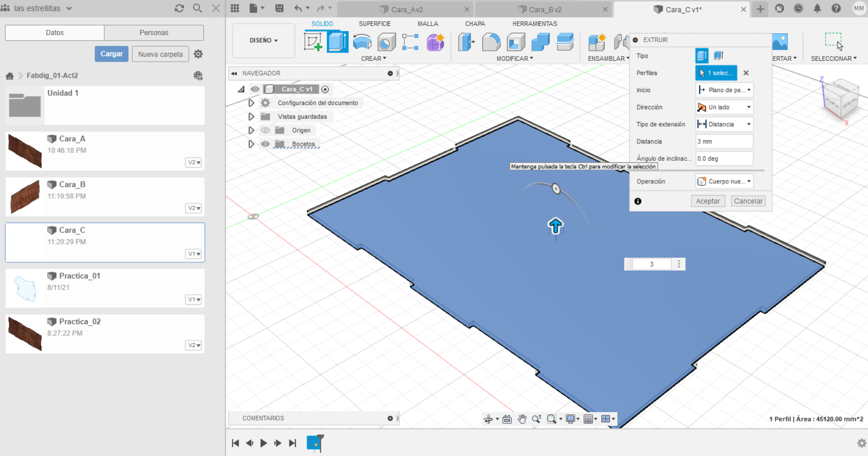Switch to the SUPERFICIE ribbon tab
This screenshot has height=456, width=868.
click(374, 24)
